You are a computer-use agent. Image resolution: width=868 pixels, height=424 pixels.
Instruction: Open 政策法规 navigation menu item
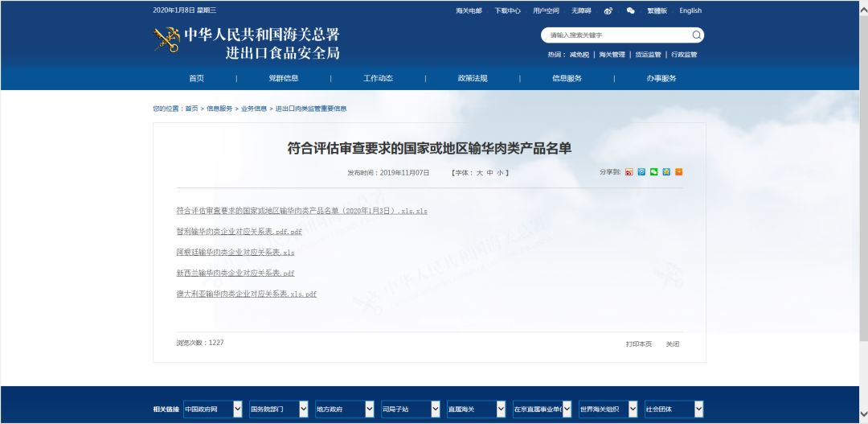pyautogui.click(x=473, y=78)
